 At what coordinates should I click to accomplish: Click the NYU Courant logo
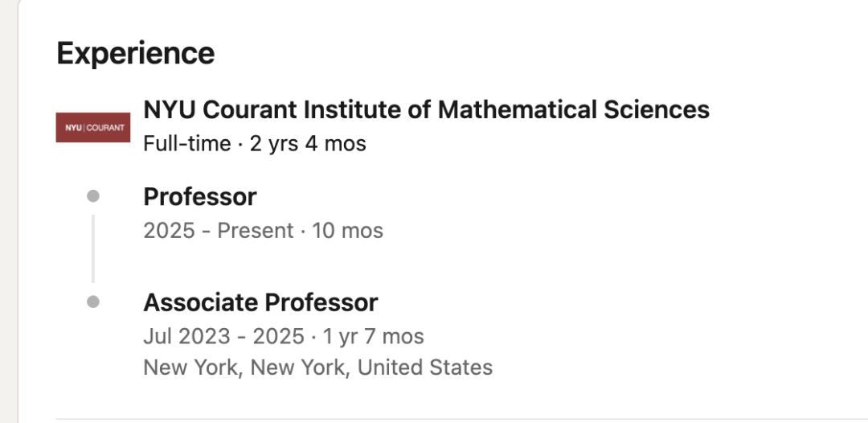pos(92,127)
